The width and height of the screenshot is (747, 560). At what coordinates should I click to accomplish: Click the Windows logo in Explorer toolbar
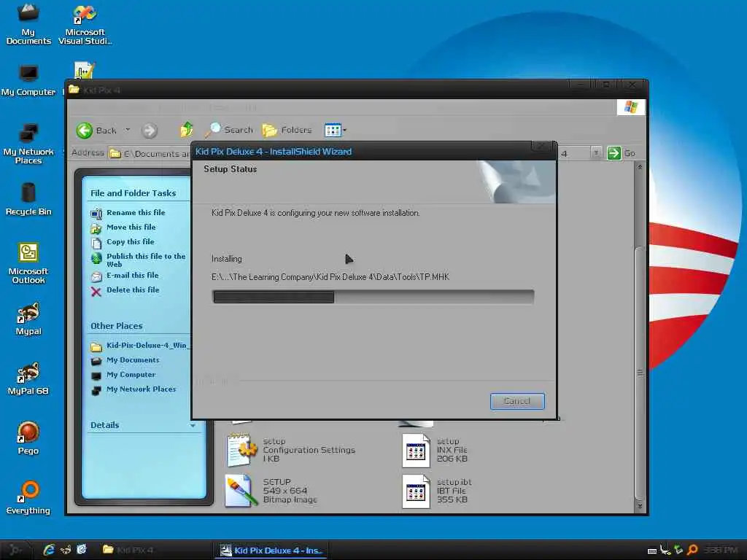click(x=631, y=106)
